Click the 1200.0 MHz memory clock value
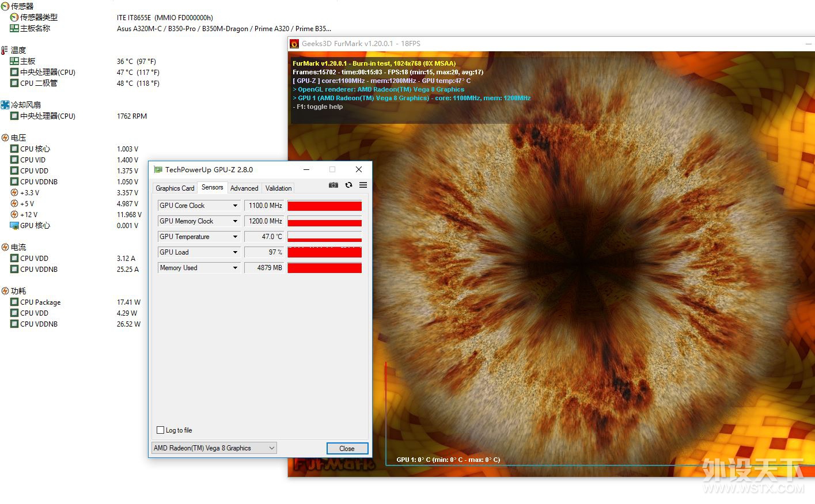The height and width of the screenshot is (504, 815). (265, 221)
